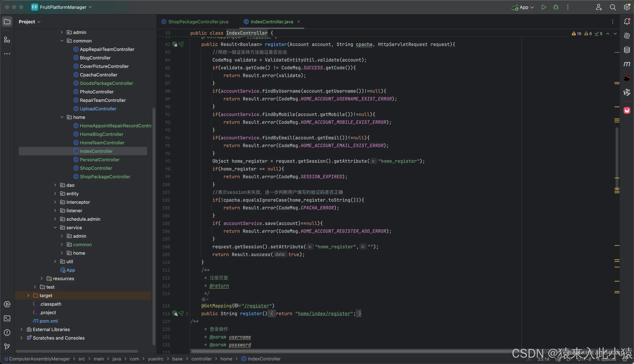Collapse the home controller folder
The height and width of the screenshot is (364, 634).
tap(62, 117)
